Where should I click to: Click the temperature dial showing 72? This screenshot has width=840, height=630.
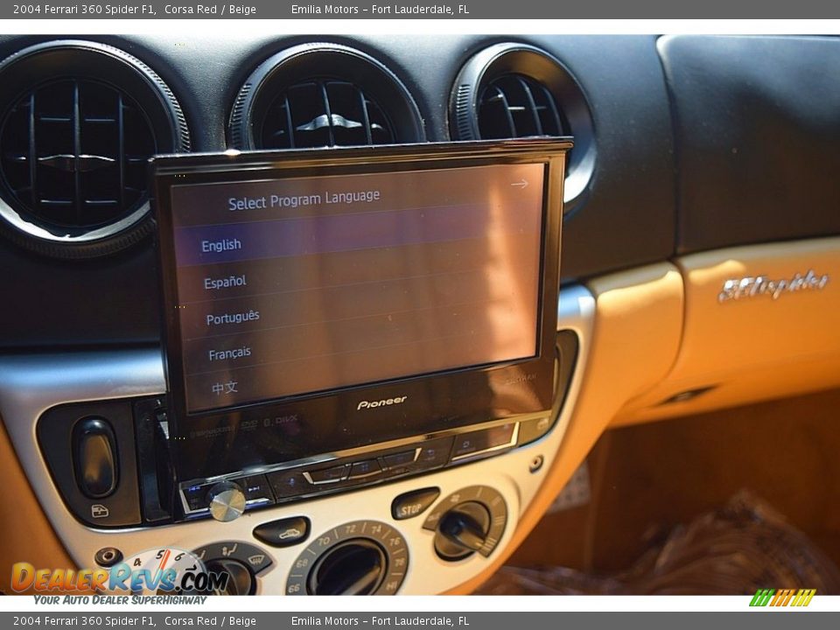coord(349,560)
